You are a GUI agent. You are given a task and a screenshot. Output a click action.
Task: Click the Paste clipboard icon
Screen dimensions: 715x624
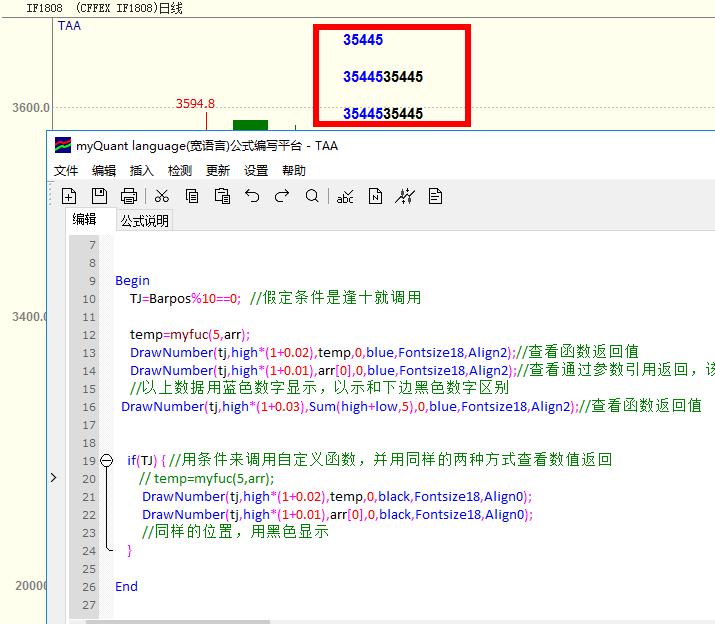pyautogui.click(x=222, y=196)
